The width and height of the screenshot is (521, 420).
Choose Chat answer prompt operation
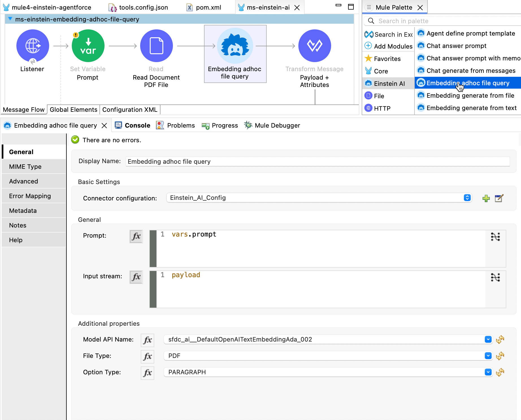(x=468, y=46)
